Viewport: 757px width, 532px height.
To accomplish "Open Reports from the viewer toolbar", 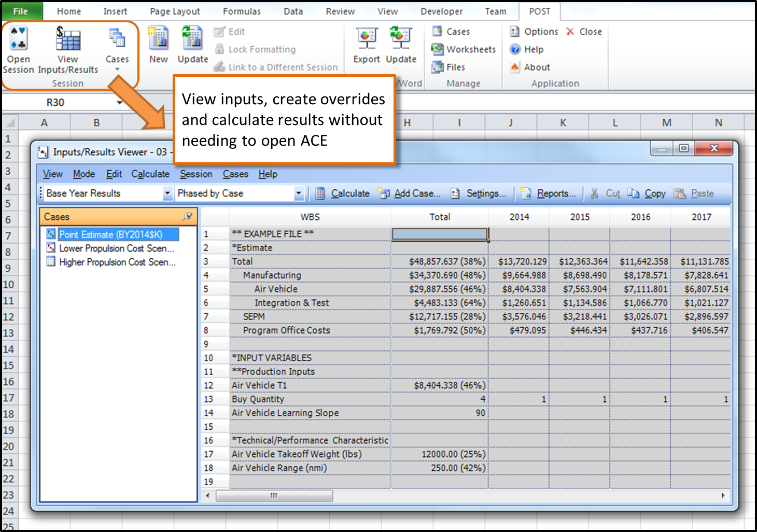I will [x=548, y=193].
